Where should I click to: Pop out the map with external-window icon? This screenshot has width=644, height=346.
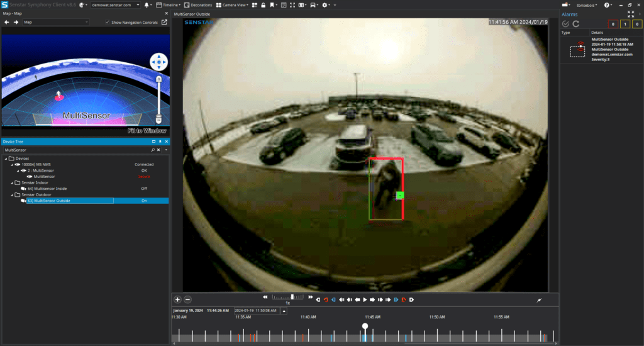164,22
